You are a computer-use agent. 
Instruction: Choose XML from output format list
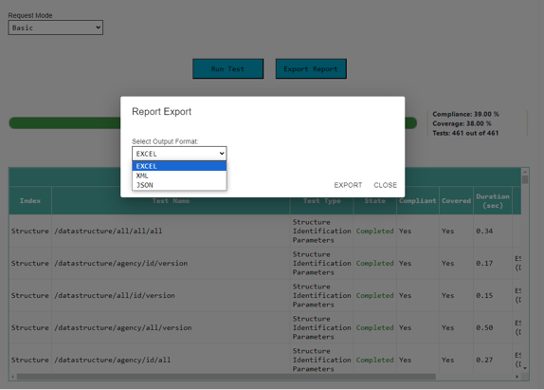[179, 176]
